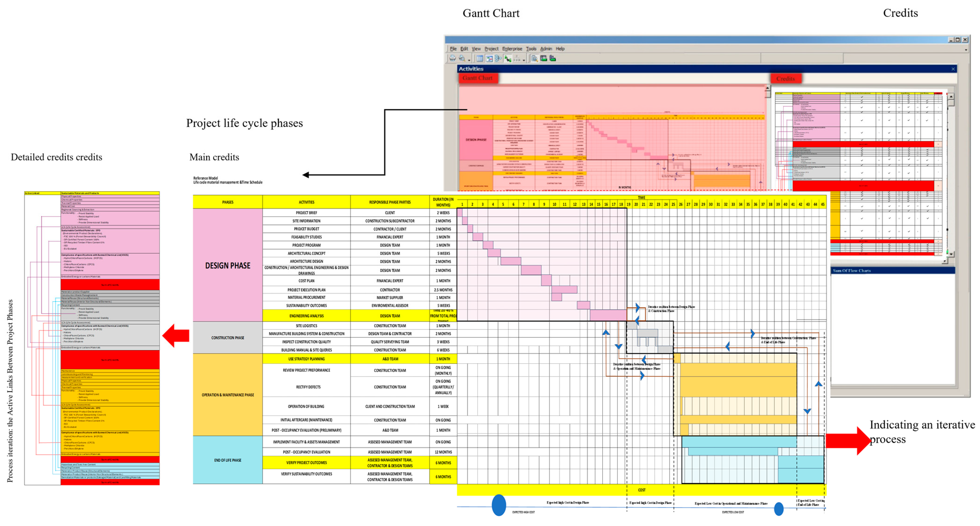Expand the dropdown arrow after trace logic
980x526 pixels.
pos(524,60)
